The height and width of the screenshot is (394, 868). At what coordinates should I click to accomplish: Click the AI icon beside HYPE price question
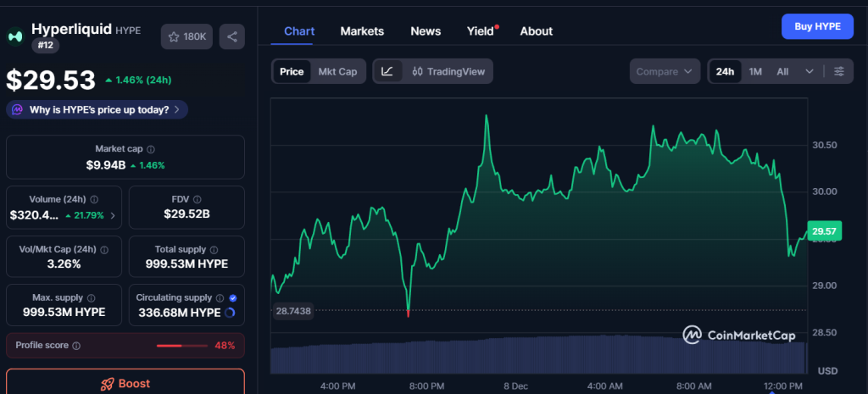pos(18,109)
